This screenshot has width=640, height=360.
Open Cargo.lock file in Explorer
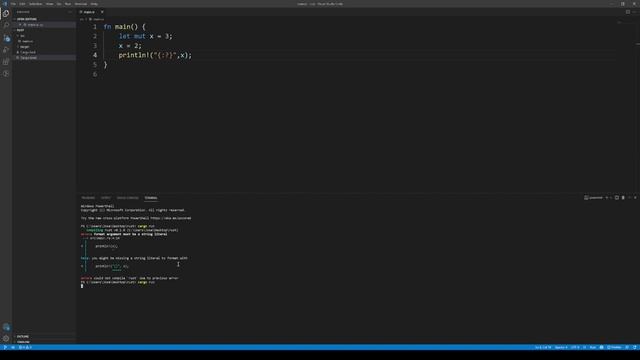(28, 52)
